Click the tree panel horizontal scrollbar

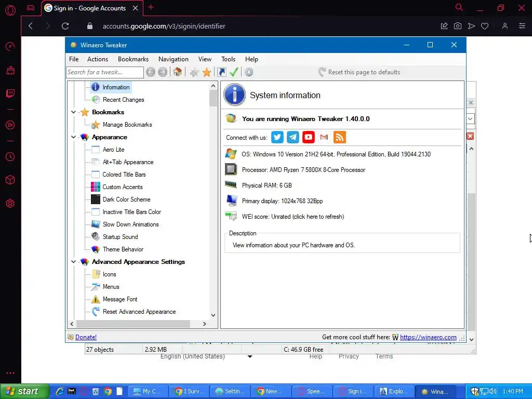tap(133, 324)
